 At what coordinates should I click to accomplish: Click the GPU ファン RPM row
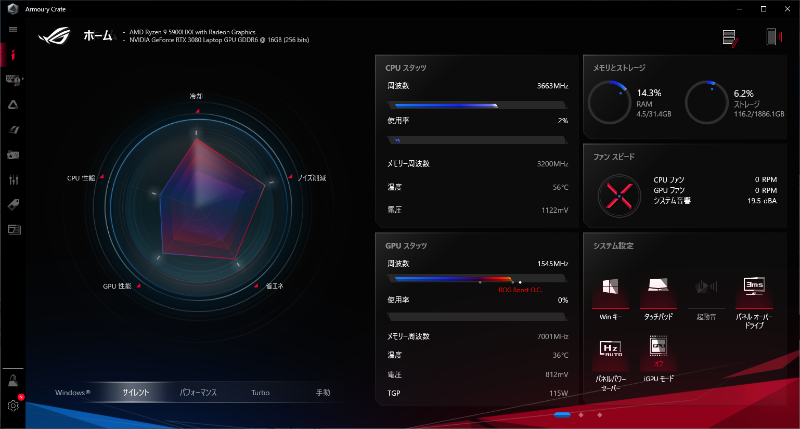715,190
